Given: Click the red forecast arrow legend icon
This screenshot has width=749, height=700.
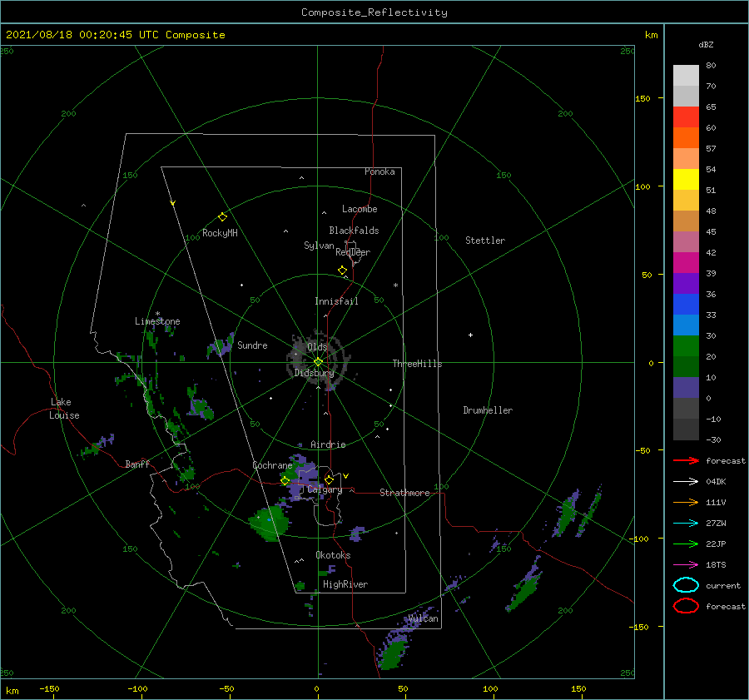Looking at the screenshot, I should click(x=686, y=460).
